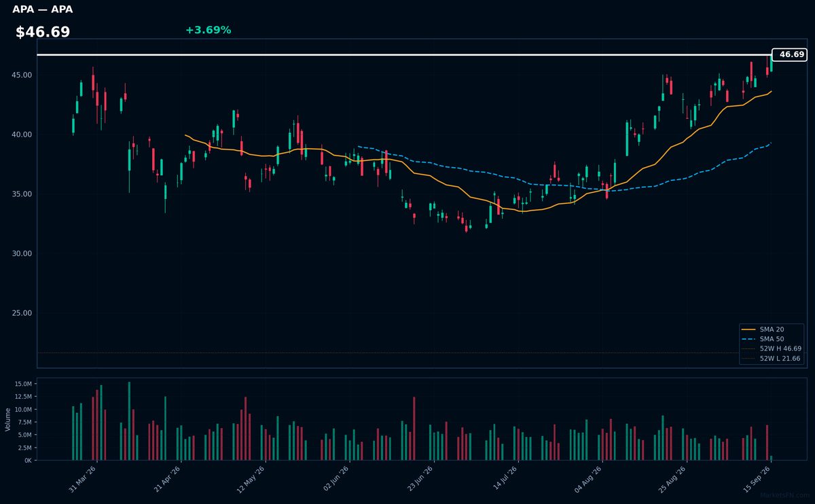Click the 45.00 price axis label
Image resolution: width=815 pixels, height=504 pixels.
tap(22, 75)
